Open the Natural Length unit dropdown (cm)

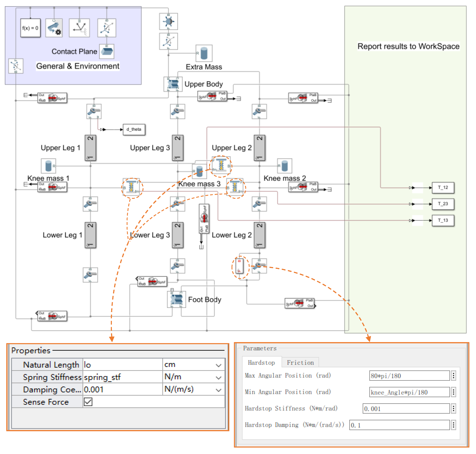tap(218, 365)
